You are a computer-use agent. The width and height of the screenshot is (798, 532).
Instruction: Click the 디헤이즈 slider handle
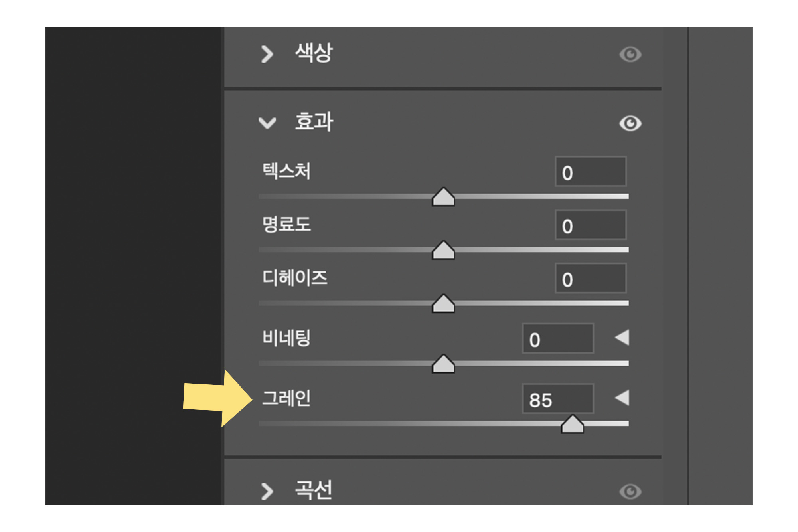pyautogui.click(x=443, y=303)
